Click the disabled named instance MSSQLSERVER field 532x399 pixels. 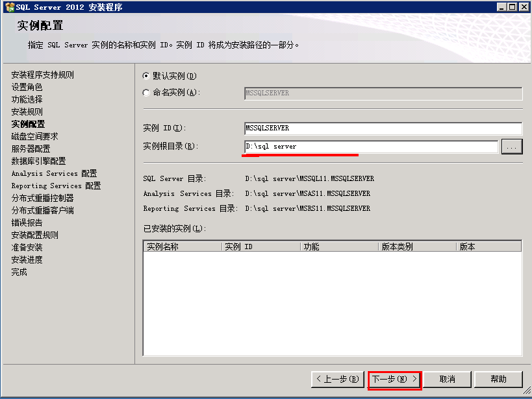[x=383, y=93]
